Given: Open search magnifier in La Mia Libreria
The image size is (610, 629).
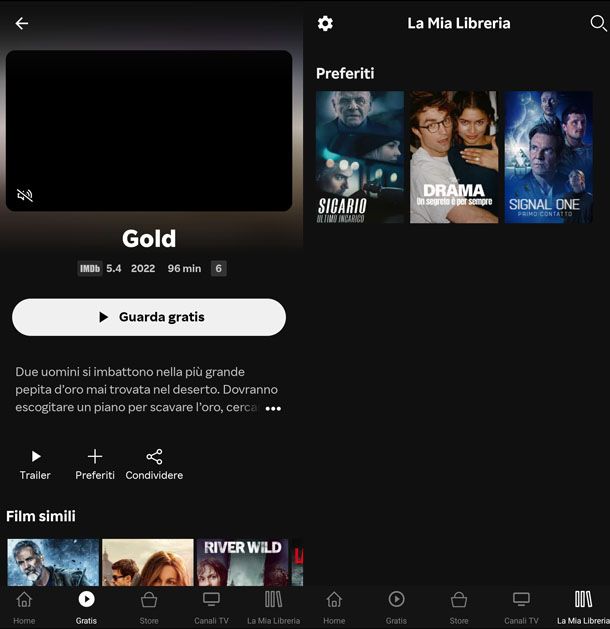Looking at the screenshot, I should coord(598,23).
